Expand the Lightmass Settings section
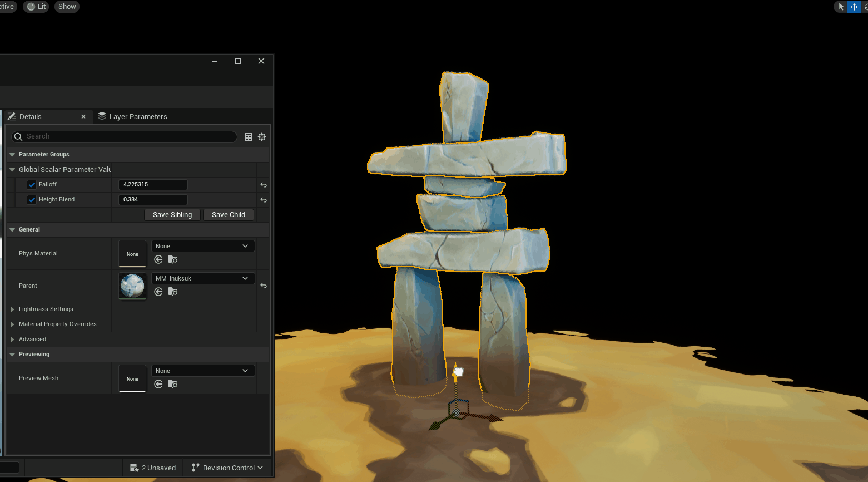This screenshot has height=482, width=868. pos(12,309)
